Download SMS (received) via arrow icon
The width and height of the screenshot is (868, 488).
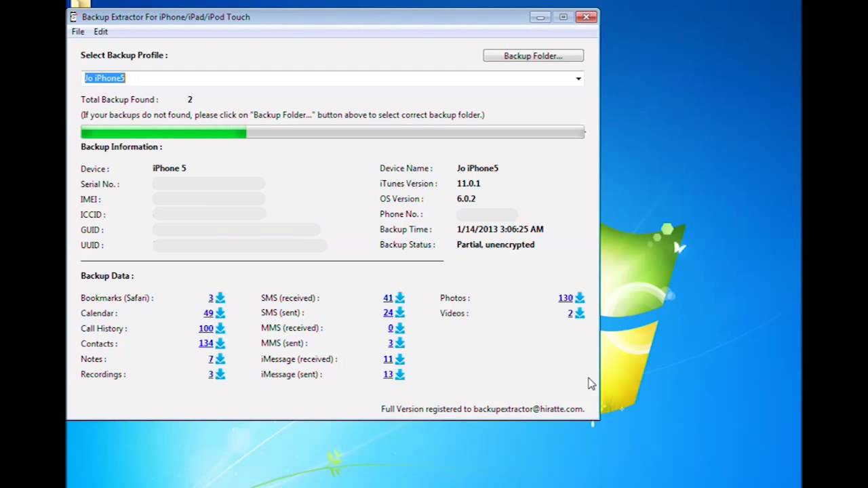(399, 298)
